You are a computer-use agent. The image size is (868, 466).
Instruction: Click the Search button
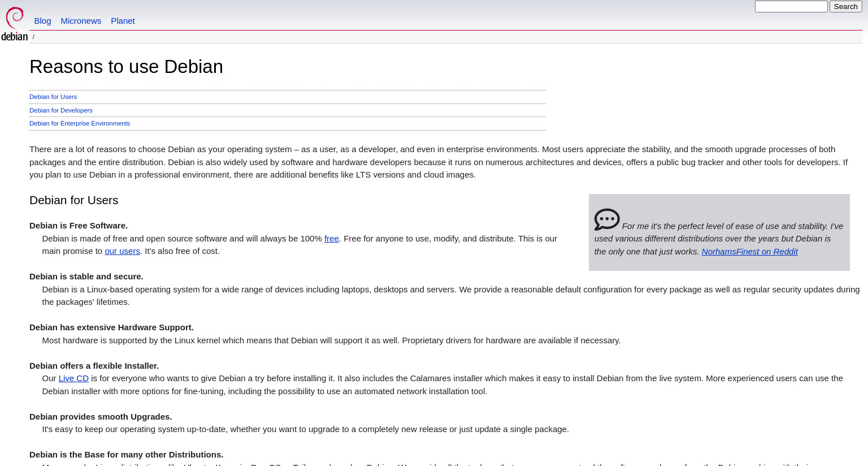(845, 7)
